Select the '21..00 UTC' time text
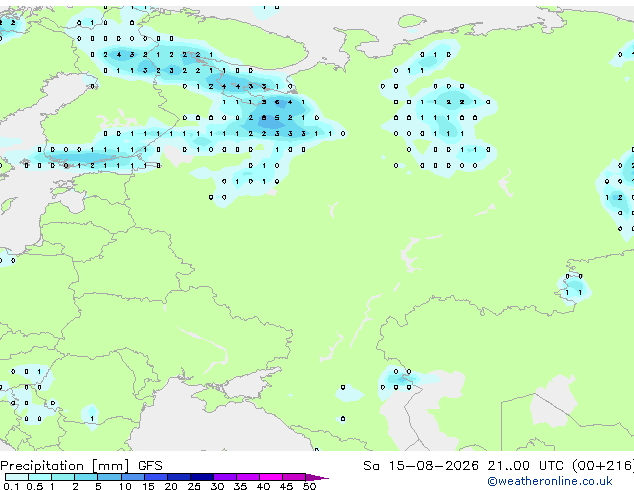The image size is (634, 490). [525, 466]
